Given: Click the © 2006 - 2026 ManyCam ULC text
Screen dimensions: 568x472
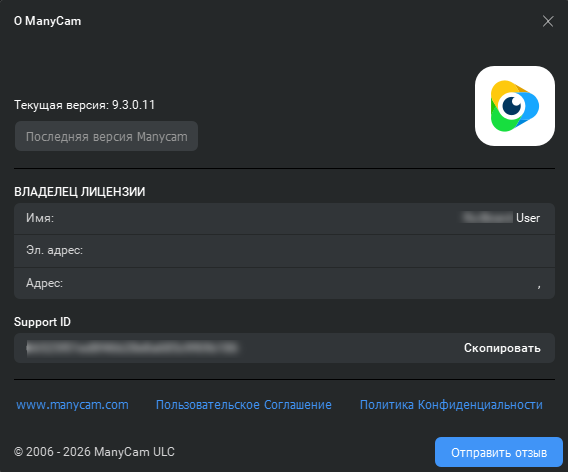Looking at the screenshot, I should (x=94, y=452).
